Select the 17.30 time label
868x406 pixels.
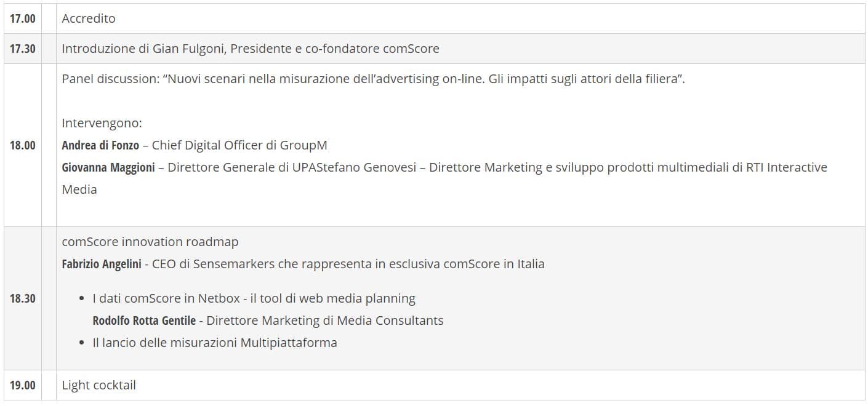click(23, 49)
